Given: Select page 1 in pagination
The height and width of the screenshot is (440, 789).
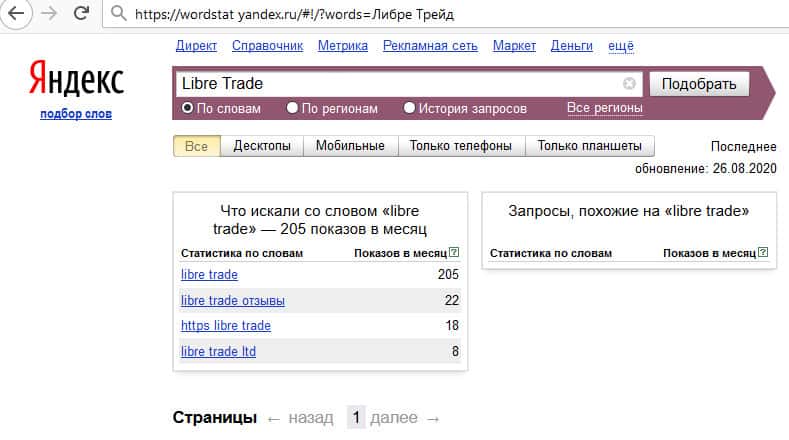Looking at the screenshot, I should coord(356,417).
